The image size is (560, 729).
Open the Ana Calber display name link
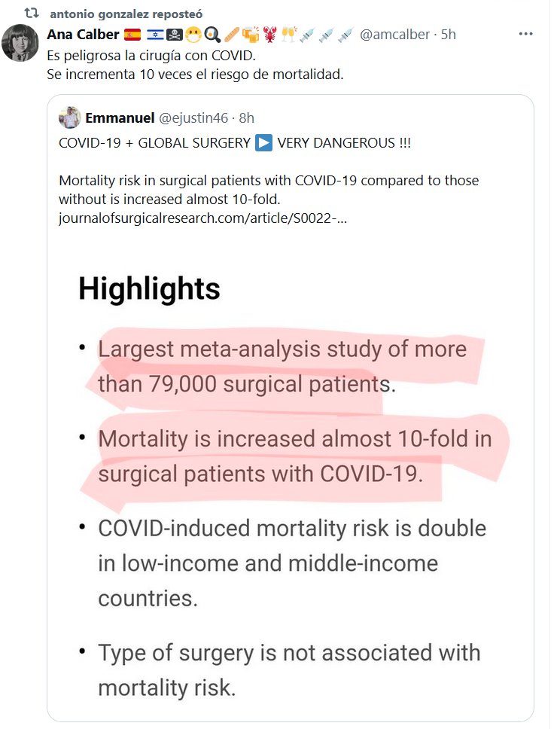tap(83, 35)
